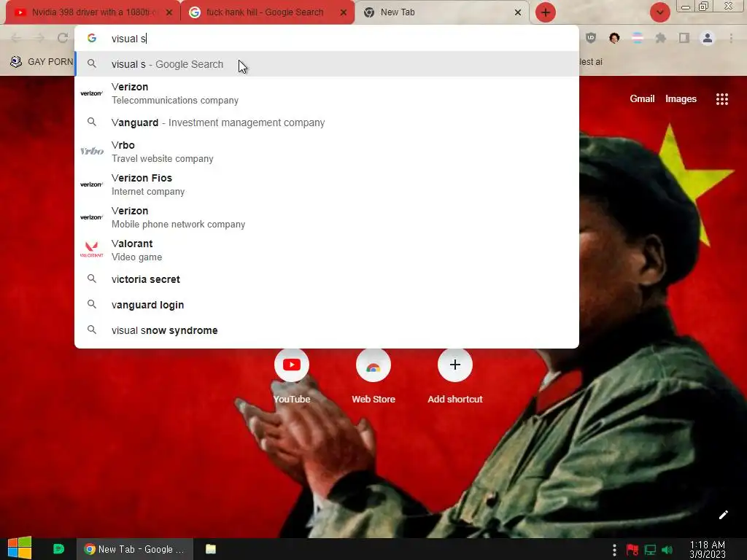The width and height of the screenshot is (747, 560).
Task: Click the red flag tray icon
Action: point(632,550)
